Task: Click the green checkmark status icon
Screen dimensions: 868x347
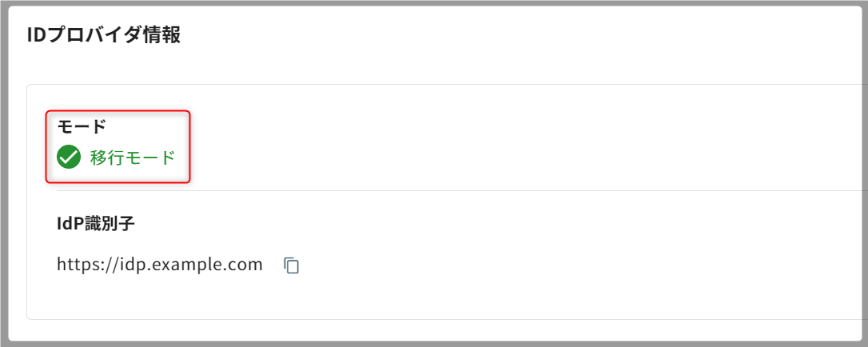Action: point(69,158)
